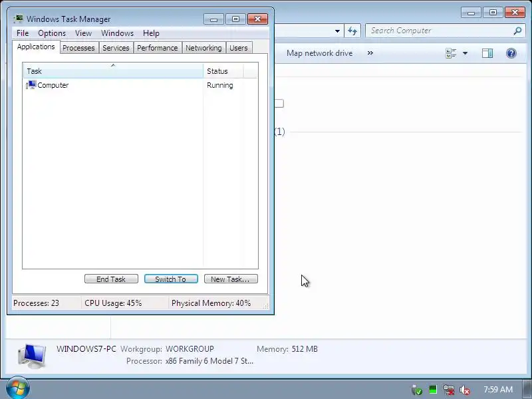532x399 pixels.
Task: Switch to the Performance tab
Action: pyautogui.click(x=158, y=48)
